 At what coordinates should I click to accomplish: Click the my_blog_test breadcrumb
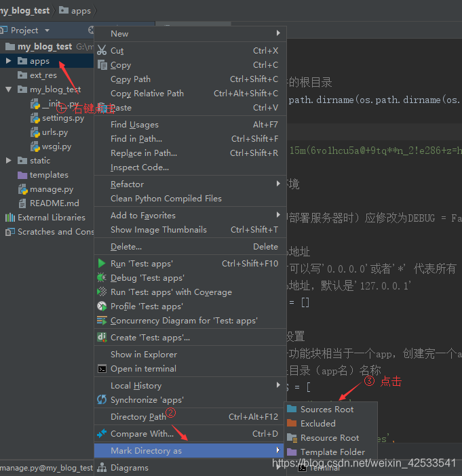pyautogui.click(x=24, y=11)
